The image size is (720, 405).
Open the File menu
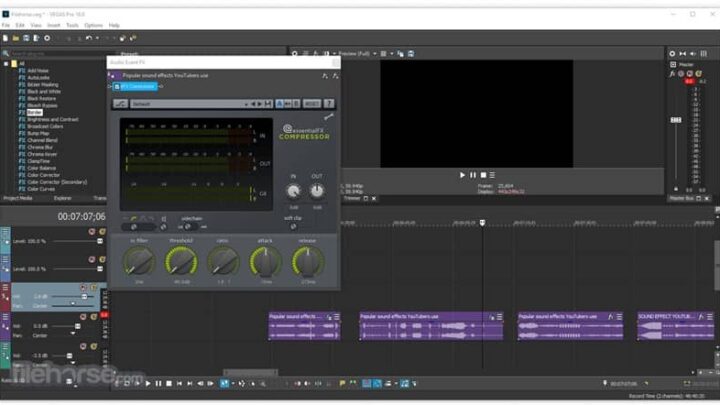[6, 25]
